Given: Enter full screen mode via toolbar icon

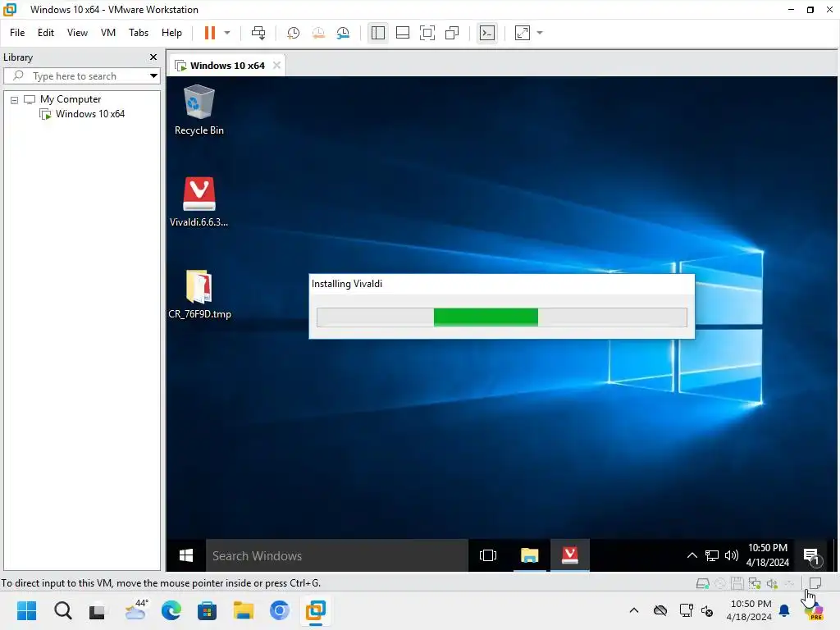Looking at the screenshot, I should point(427,33).
